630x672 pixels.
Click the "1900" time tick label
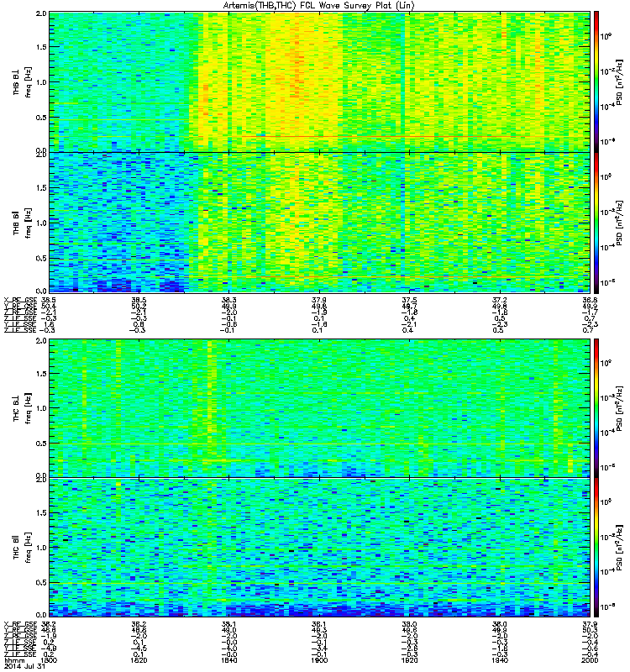[319, 660]
